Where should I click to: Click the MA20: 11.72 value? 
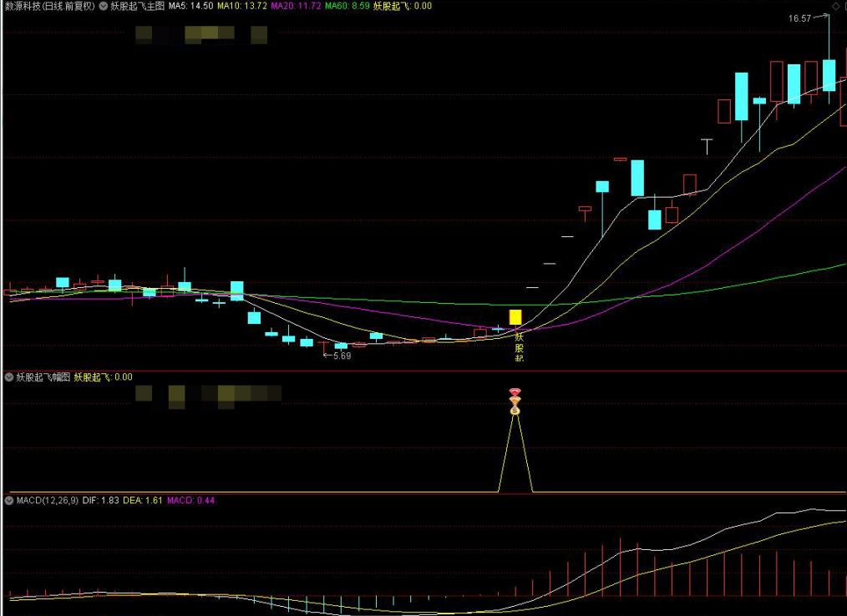point(296,6)
